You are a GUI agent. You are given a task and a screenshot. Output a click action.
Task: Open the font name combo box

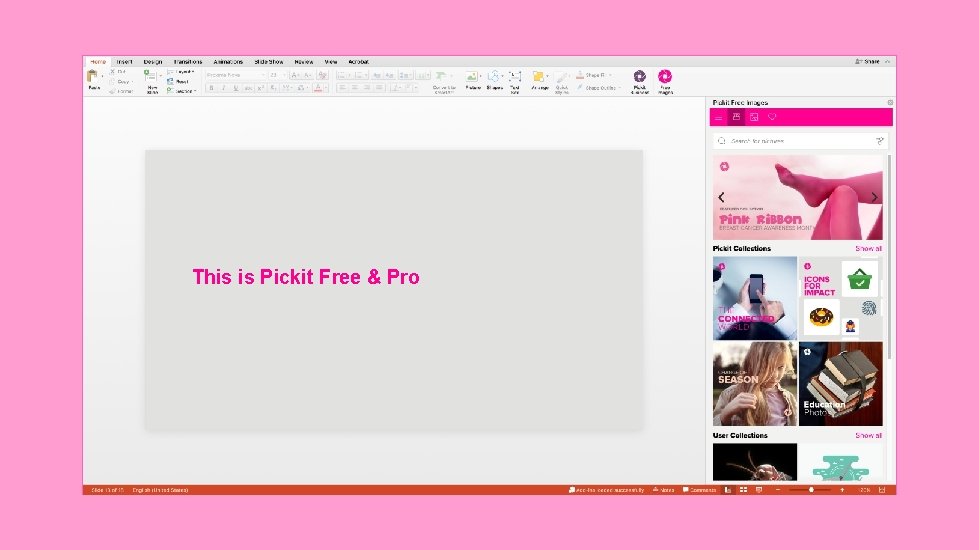pyautogui.click(x=235, y=75)
